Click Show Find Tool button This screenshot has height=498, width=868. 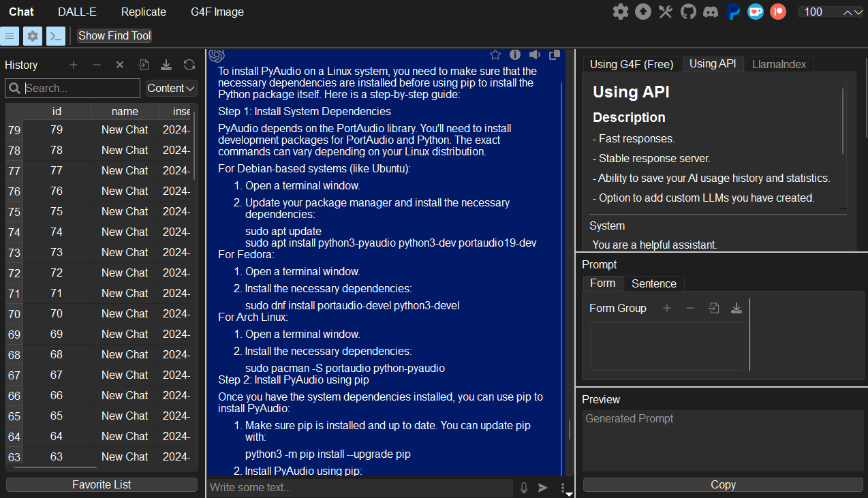114,36
